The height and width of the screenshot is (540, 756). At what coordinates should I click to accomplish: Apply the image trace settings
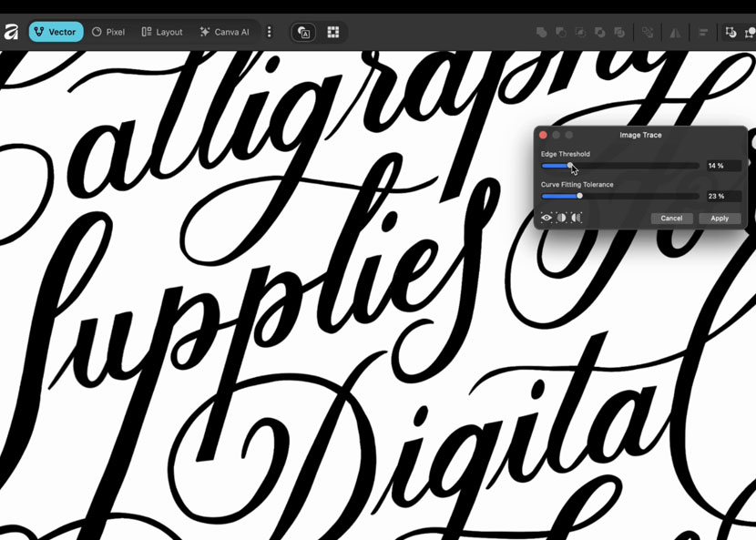tap(720, 219)
